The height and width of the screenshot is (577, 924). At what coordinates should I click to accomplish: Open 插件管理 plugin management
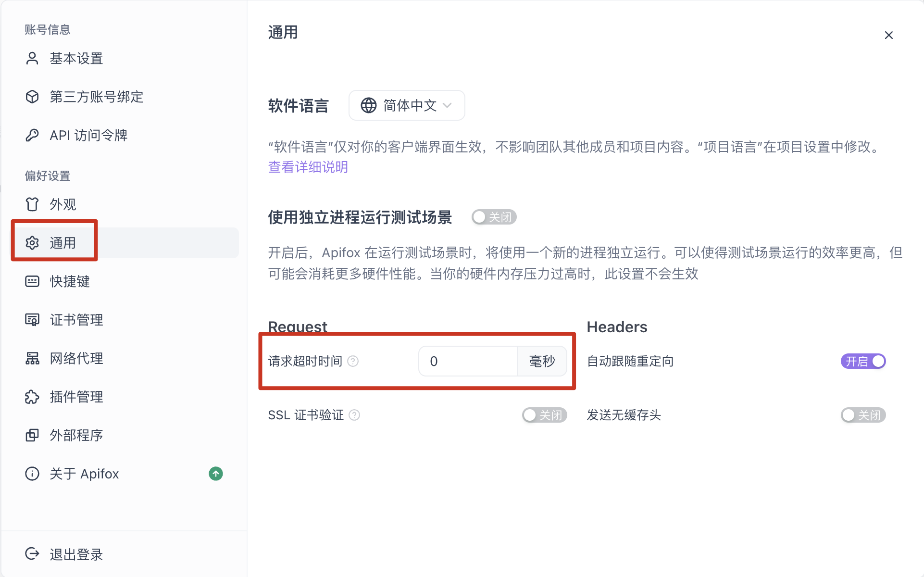coord(75,397)
